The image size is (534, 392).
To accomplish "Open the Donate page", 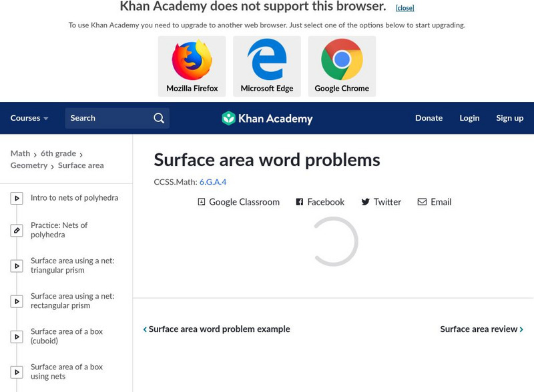I will tap(429, 118).
